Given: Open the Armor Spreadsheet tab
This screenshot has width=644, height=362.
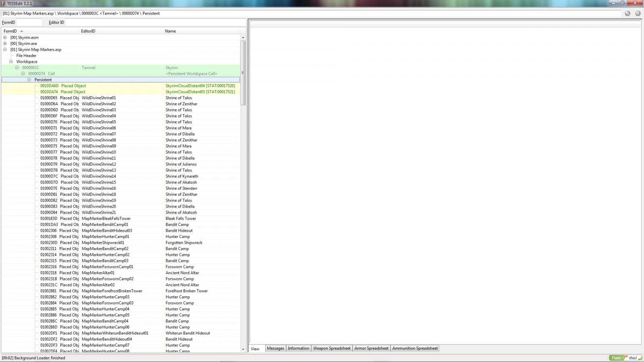Looking at the screenshot, I should pyautogui.click(x=371, y=348).
